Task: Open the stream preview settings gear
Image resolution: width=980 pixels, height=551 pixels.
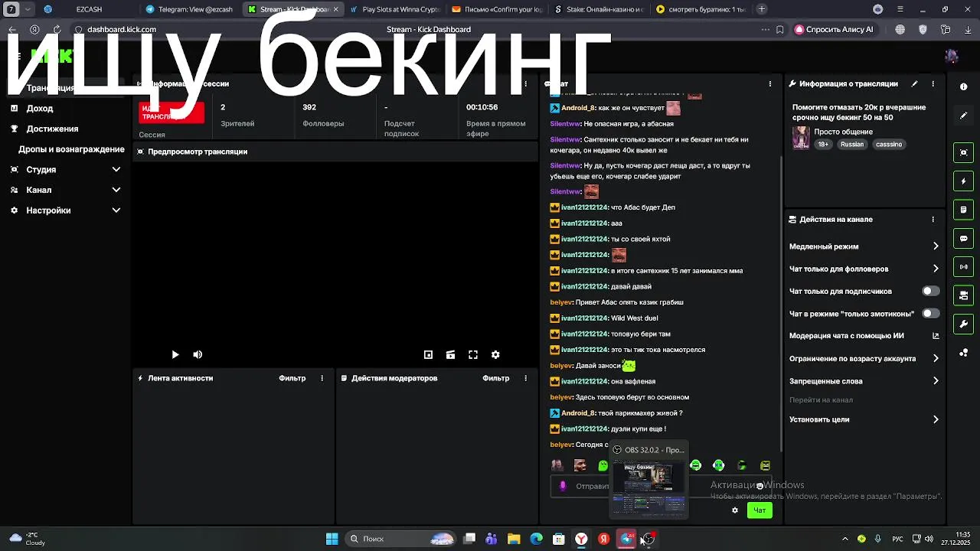Action: point(495,354)
